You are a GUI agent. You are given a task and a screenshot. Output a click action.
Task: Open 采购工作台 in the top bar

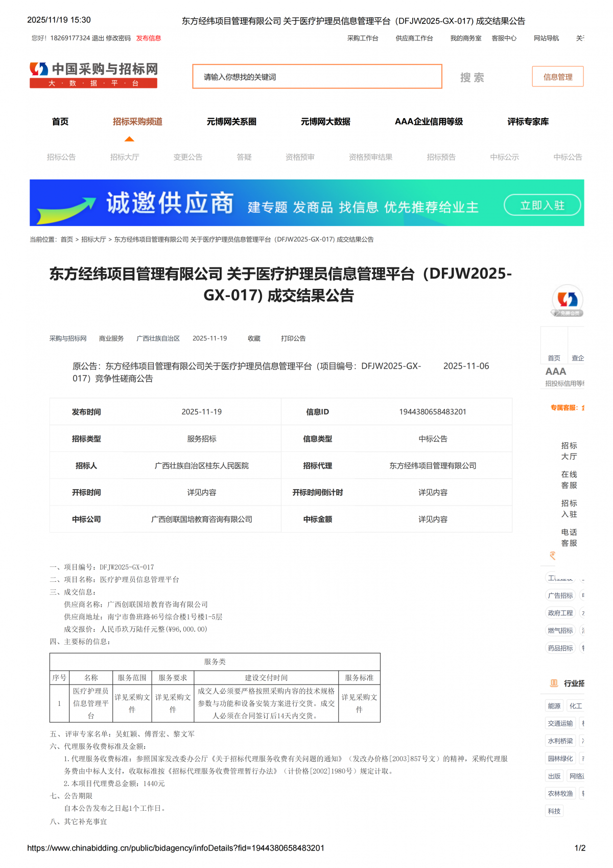363,38
